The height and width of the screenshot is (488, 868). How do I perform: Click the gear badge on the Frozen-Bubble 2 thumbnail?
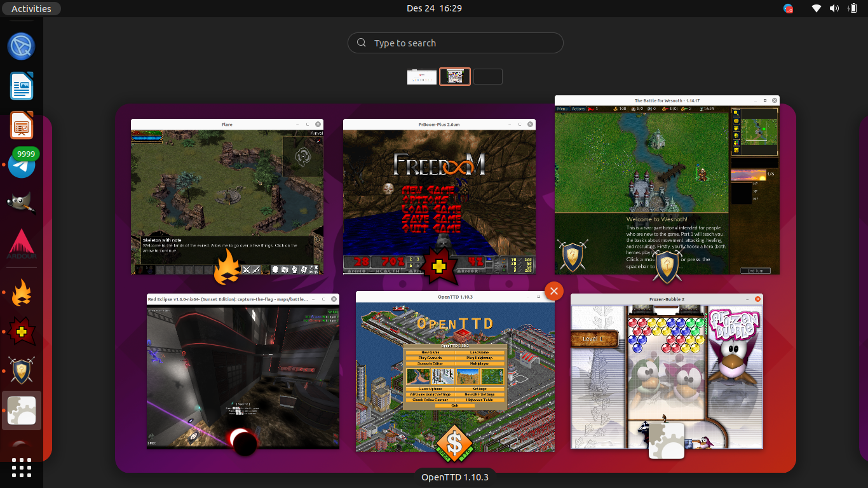tap(667, 441)
